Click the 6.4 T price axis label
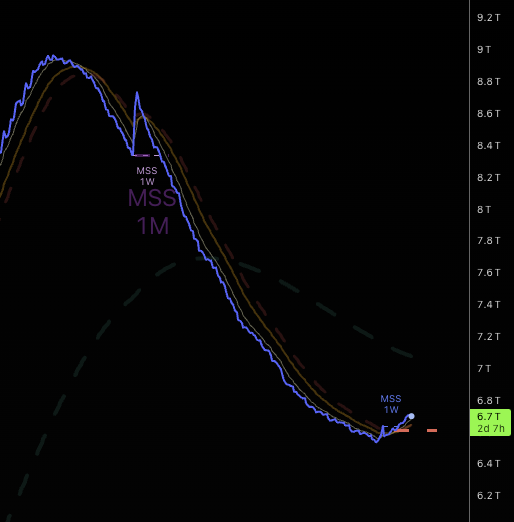Viewport: 514px width, 522px height. (x=489, y=464)
